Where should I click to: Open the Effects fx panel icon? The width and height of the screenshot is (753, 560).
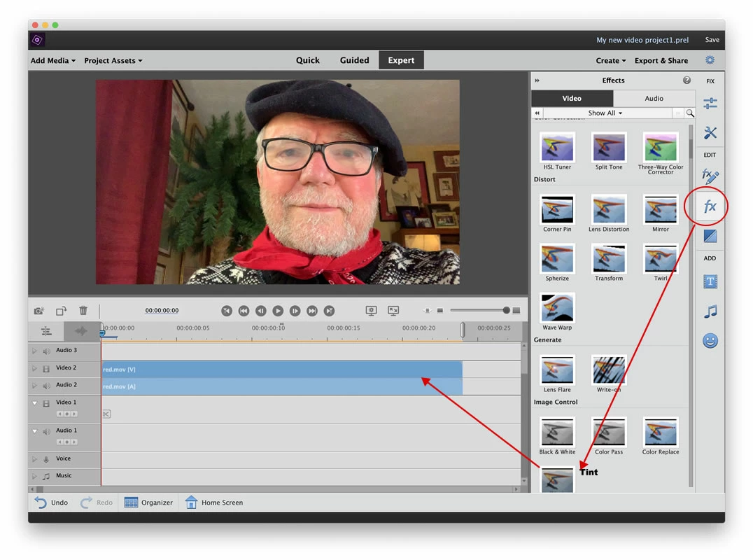[710, 206]
